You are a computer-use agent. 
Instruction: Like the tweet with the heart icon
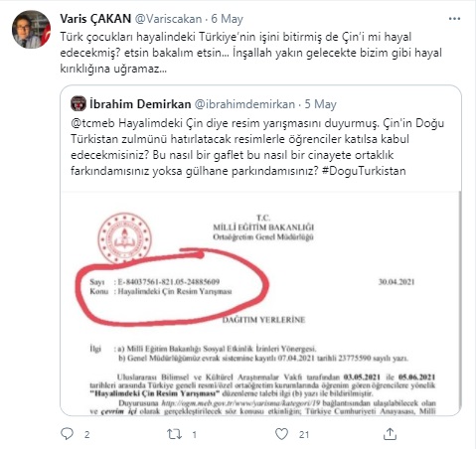282,434
